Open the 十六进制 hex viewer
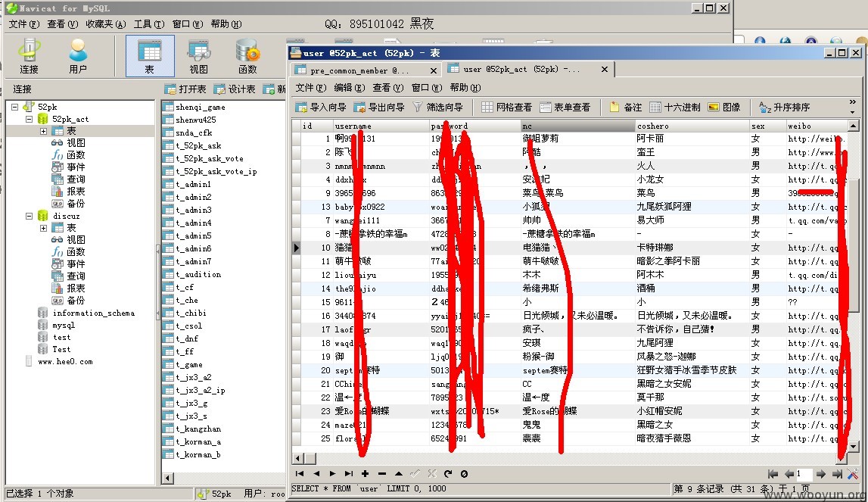868x502 pixels. (x=675, y=107)
